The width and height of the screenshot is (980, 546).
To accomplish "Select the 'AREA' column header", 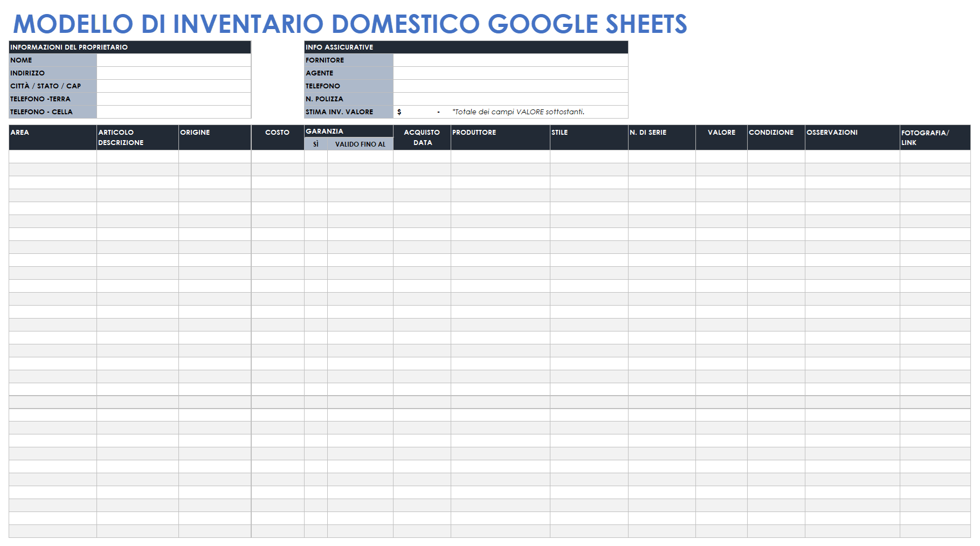I will coord(53,137).
